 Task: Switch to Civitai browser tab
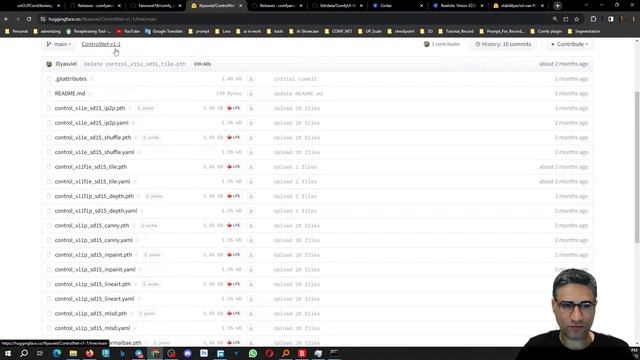click(x=398, y=6)
